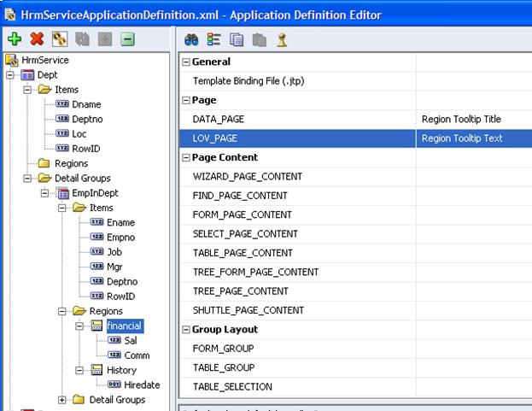Click the binoculars find icon
532x411 pixels.
(x=191, y=39)
